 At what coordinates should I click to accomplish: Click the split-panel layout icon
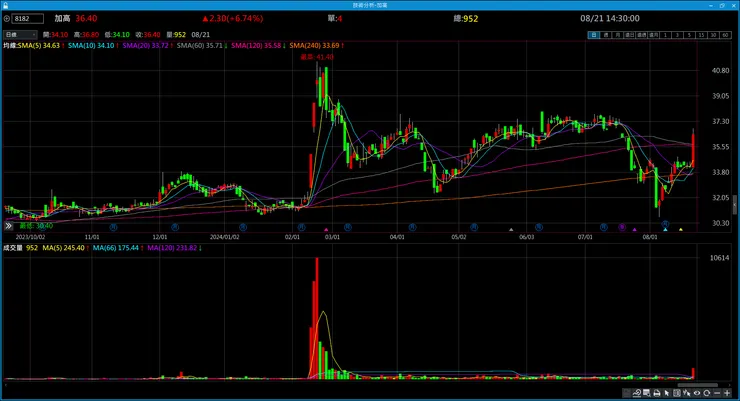pos(677,393)
